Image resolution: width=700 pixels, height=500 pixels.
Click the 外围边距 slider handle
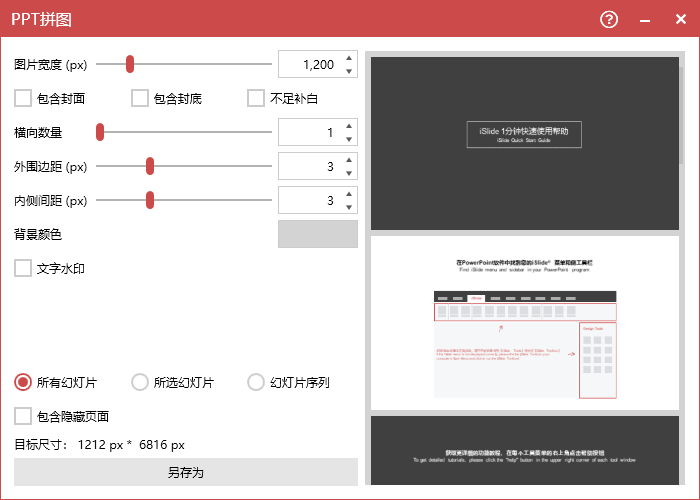(150, 166)
